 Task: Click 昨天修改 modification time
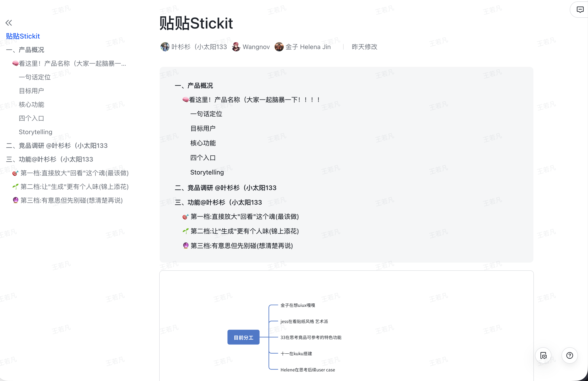tap(364, 47)
